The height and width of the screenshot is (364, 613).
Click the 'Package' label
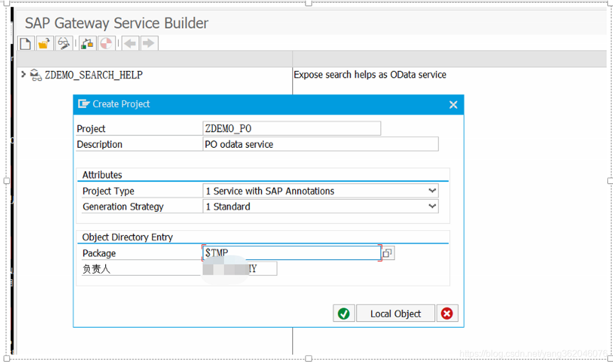tap(99, 253)
